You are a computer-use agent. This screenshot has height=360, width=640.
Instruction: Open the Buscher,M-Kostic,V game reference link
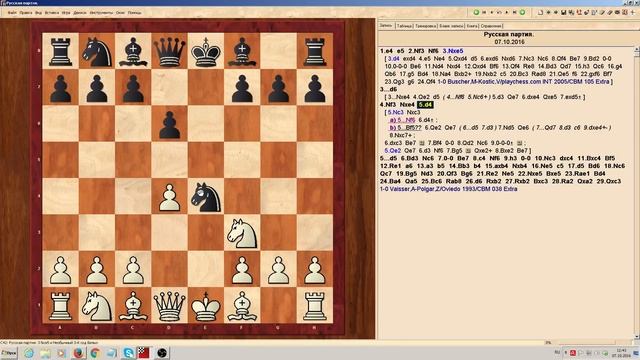click(x=528, y=82)
